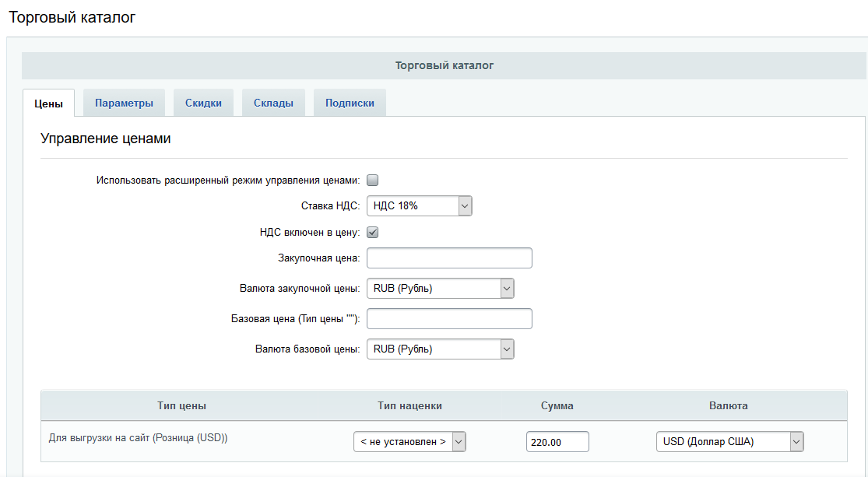Screen dimensions: 868x477
Task: Click the Тип цены column header
Action: click(x=181, y=405)
